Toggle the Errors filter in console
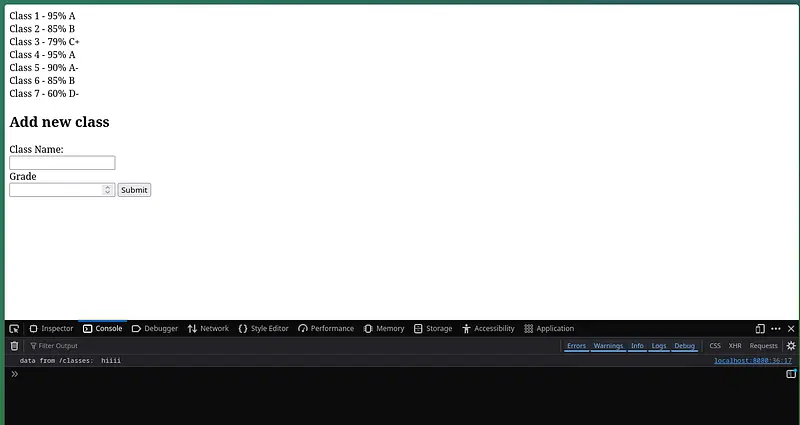 pyautogui.click(x=576, y=346)
